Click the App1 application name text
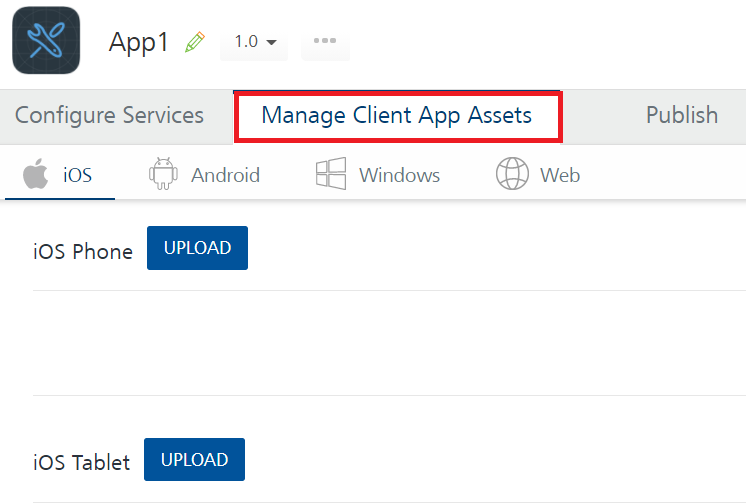746x504 pixels. [x=139, y=42]
